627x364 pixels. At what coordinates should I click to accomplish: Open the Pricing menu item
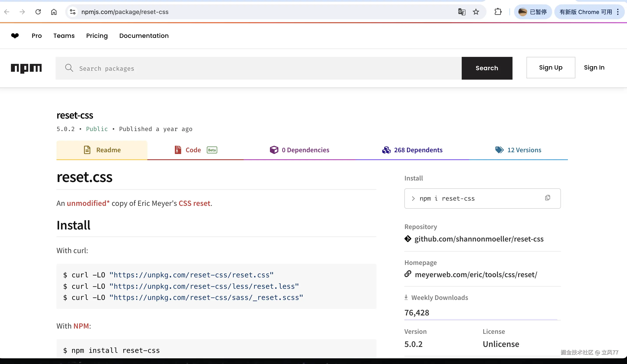pyautogui.click(x=97, y=36)
